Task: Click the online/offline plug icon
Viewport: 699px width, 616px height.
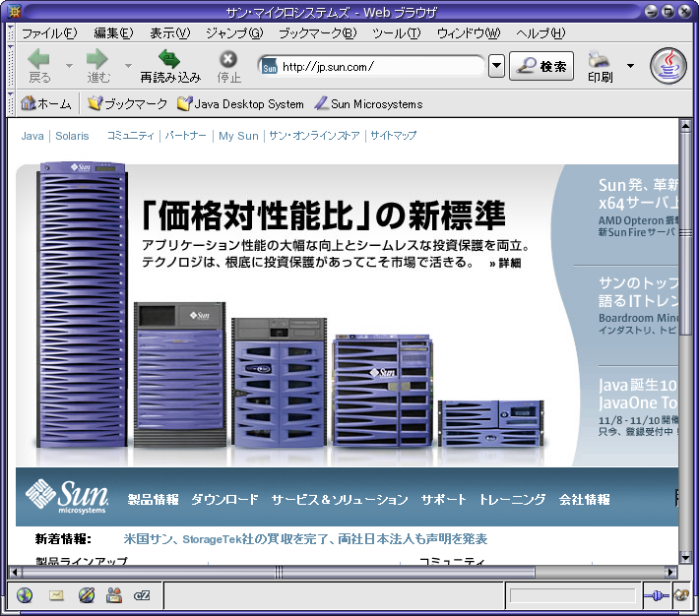Action: tap(657, 595)
